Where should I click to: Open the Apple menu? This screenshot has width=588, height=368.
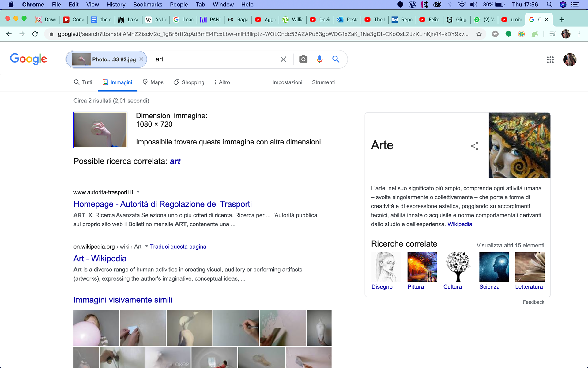click(11, 5)
